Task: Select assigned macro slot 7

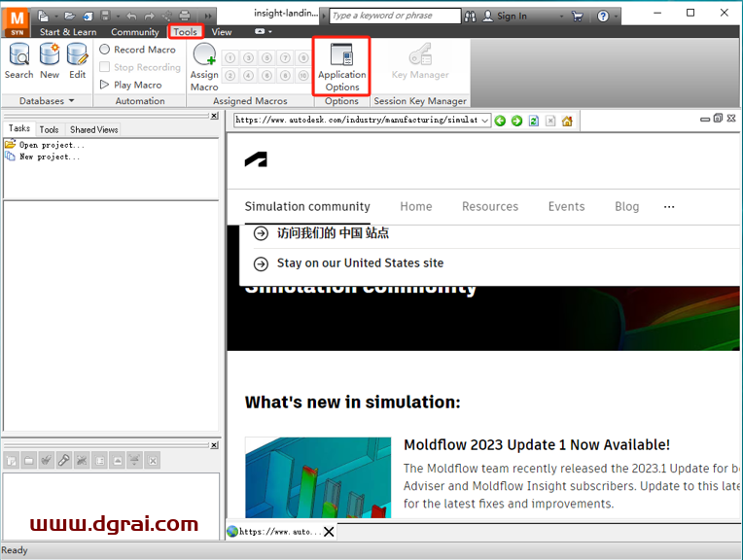Action: coord(285,58)
